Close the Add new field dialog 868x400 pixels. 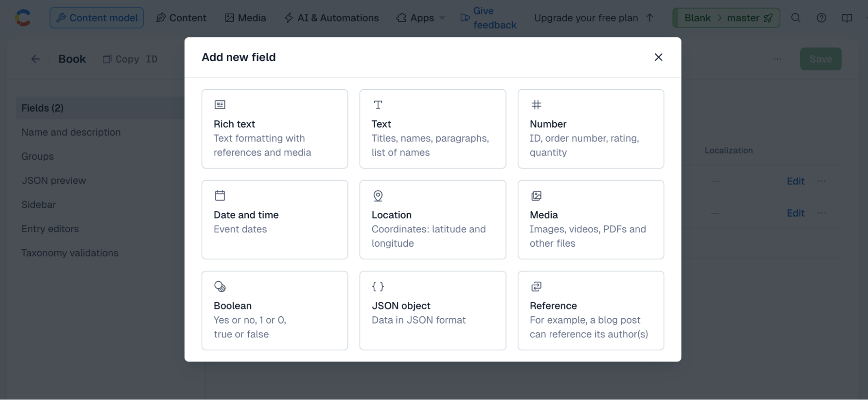point(658,57)
